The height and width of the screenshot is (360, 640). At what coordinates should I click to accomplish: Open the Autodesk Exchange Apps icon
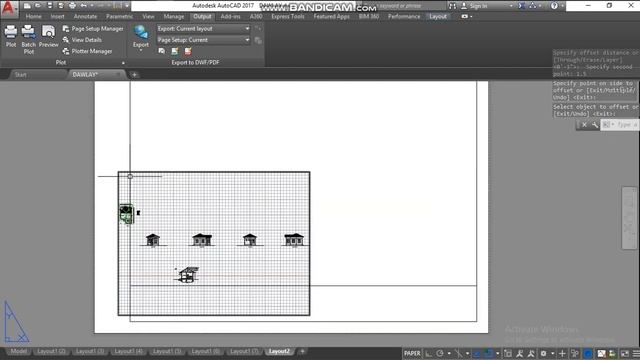coord(522,6)
